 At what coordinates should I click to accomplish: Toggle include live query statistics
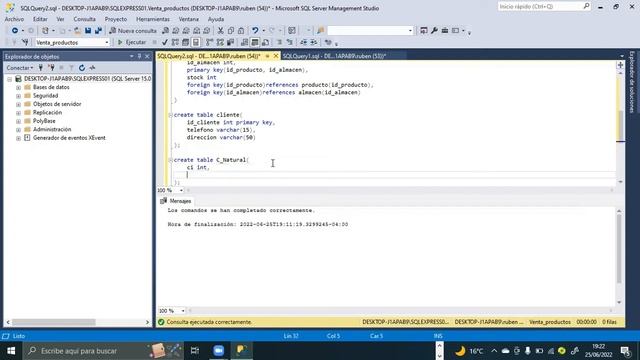coord(220,42)
